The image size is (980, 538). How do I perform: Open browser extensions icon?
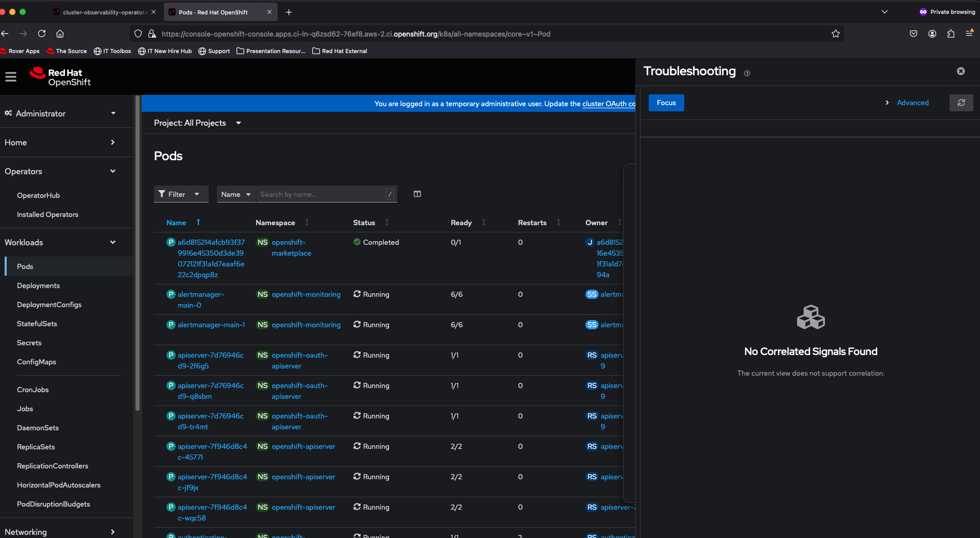click(x=951, y=34)
